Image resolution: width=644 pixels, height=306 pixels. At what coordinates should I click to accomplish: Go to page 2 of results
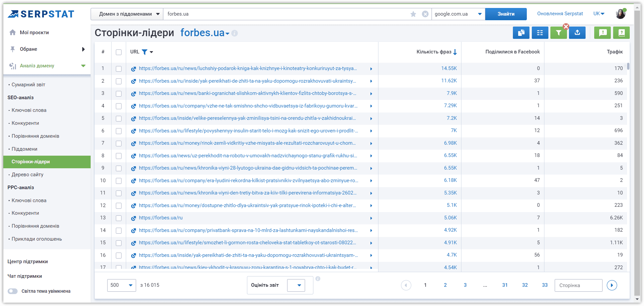(x=445, y=285)
